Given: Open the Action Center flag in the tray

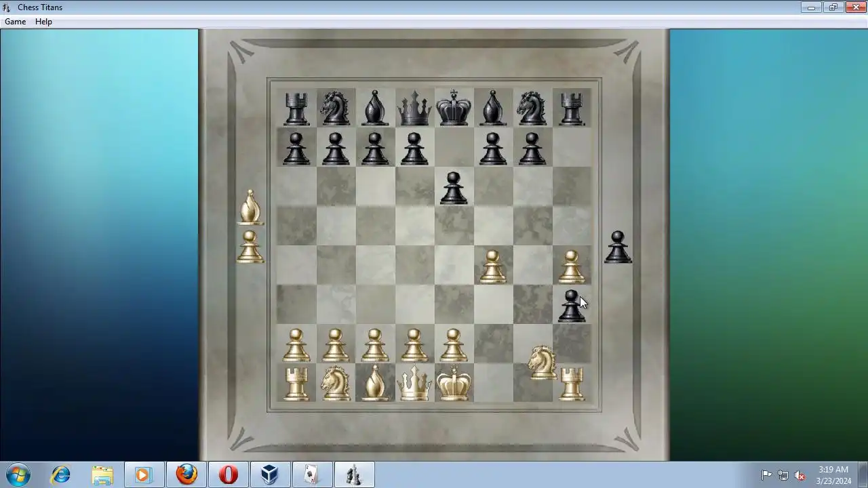Looking at the screenshot, I should coord(766,475).
